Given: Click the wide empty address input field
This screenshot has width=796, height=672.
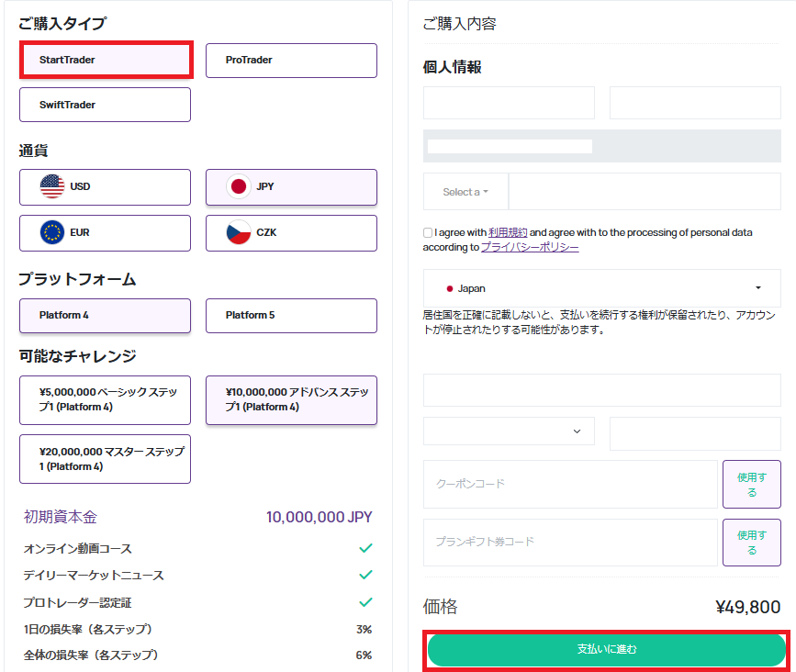Looking at the screenshot, I should tap(602, 390).
